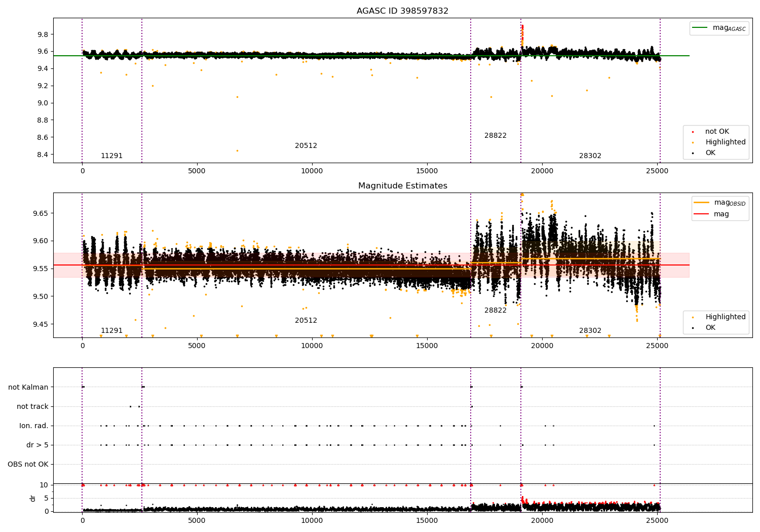The width and height of the screenshot is (760, 532).
Task: Click the 'Magnitude Estimates' plot title
Action: coord(403,186)
